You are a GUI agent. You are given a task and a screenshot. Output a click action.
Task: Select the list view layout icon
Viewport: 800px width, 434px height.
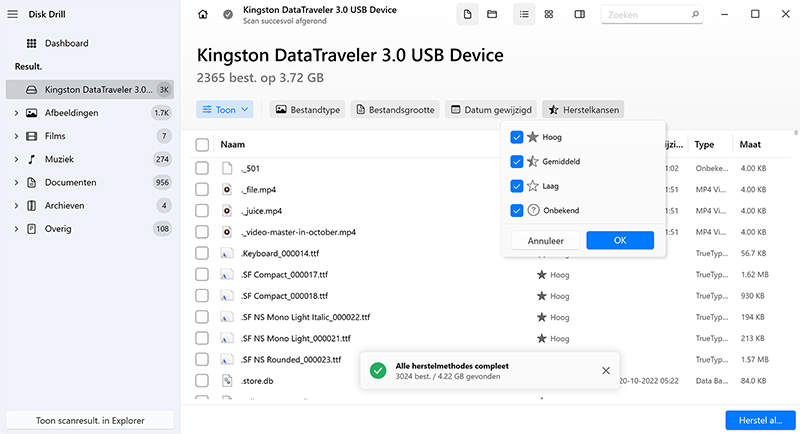coord(524,15)
